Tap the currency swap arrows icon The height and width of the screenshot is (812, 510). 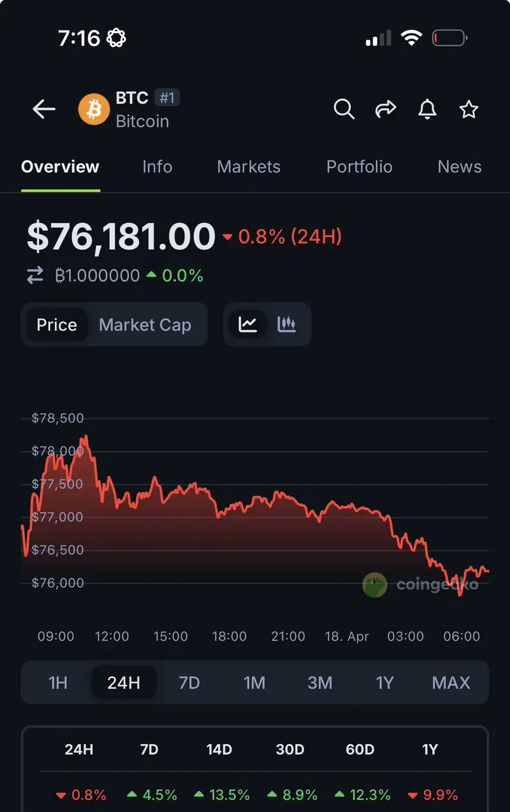[35, 276]
